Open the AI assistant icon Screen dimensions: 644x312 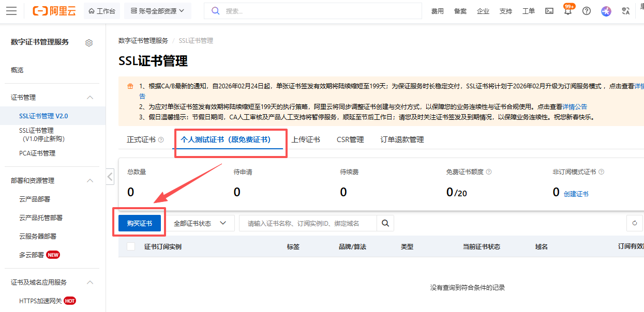(606, 11)
